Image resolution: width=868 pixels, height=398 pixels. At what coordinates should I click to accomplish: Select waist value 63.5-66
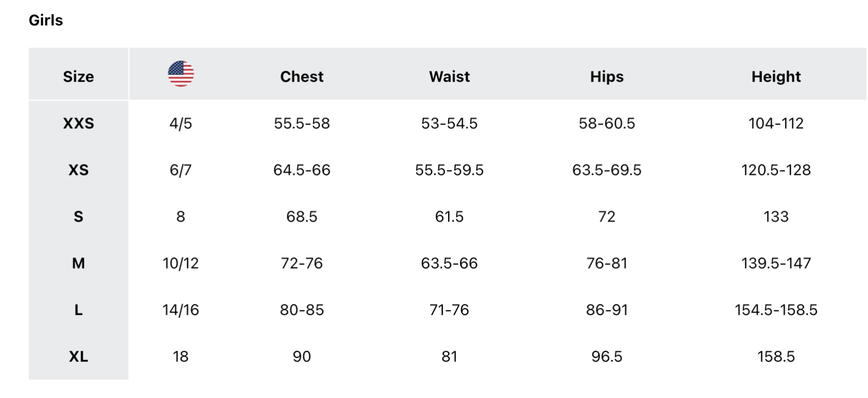tap(449, 263)
